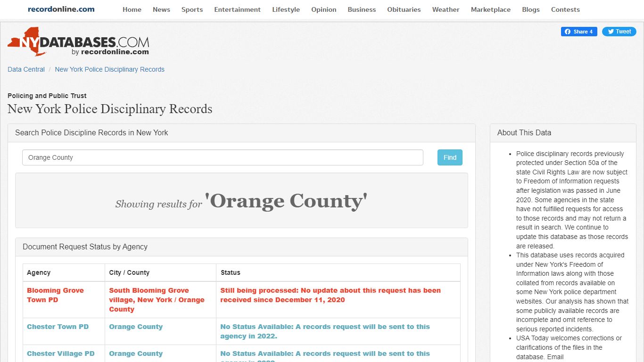Click the City / County column header
Viewport: 644px width, 362px height.
[x=129, y=272]
